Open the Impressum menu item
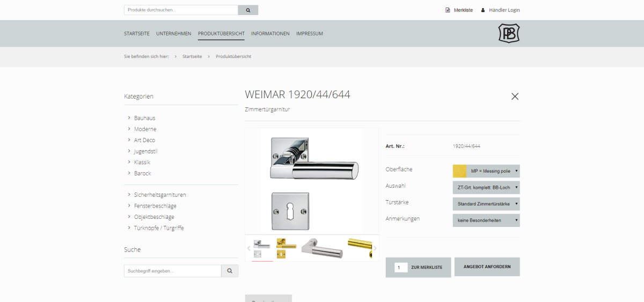 [x=310, y=33]
